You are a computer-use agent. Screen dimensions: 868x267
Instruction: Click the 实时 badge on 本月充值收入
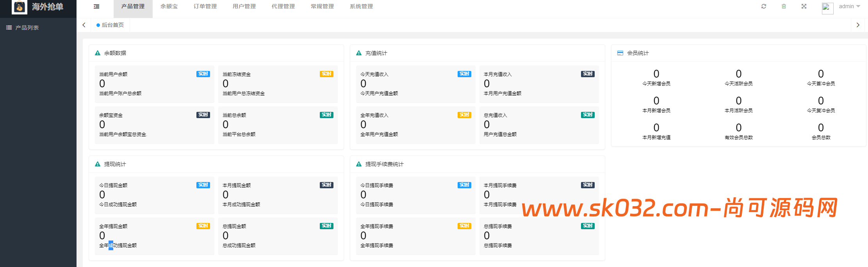click(588, 74)
